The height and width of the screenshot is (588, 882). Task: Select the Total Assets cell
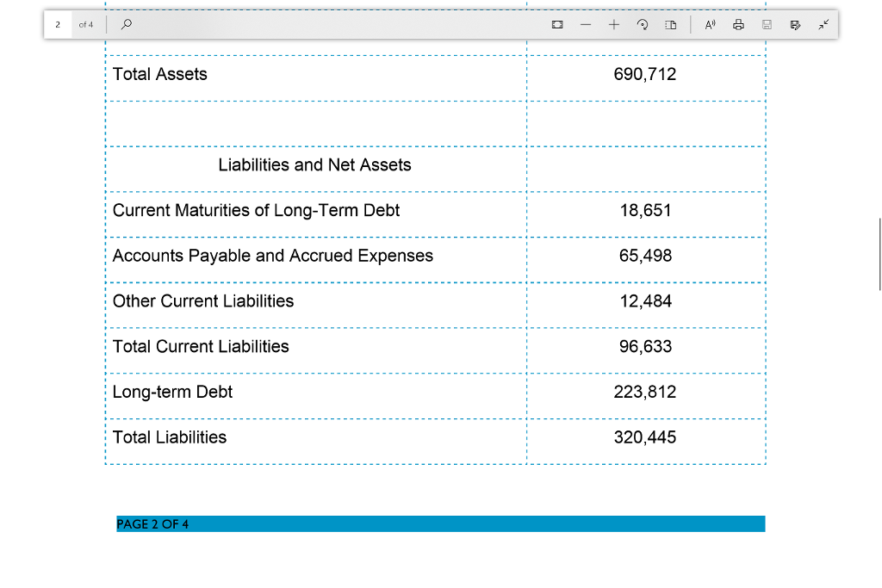[159, 75]
